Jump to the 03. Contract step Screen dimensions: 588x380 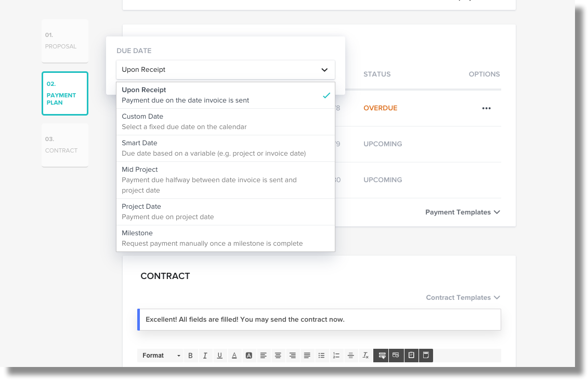[x=65, y=145]
